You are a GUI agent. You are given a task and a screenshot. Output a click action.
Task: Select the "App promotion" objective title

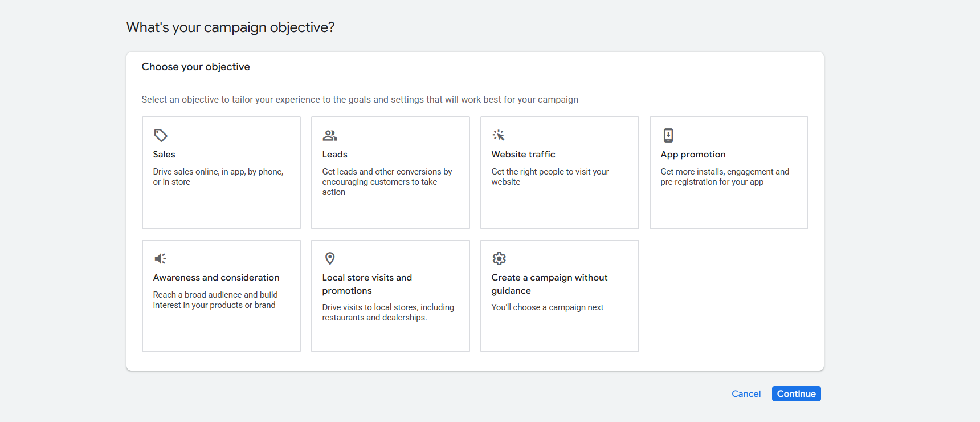pos(693,155)
